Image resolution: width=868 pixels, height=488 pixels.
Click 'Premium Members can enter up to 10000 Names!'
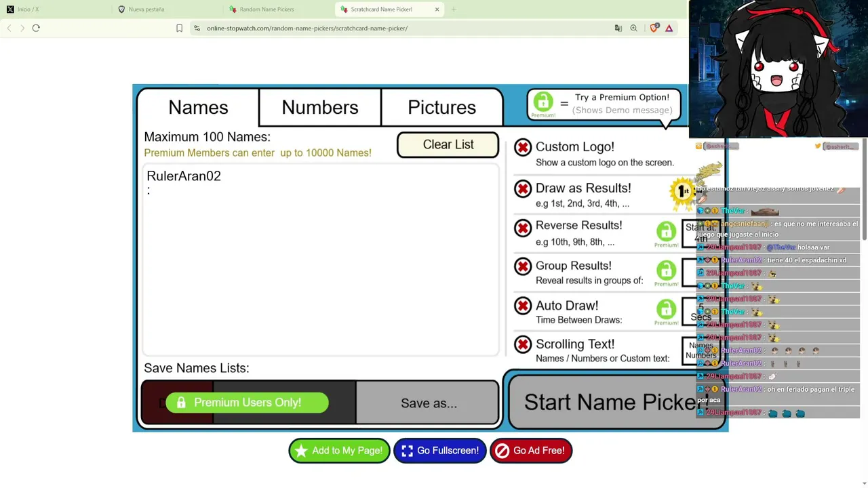click(258, 153)
